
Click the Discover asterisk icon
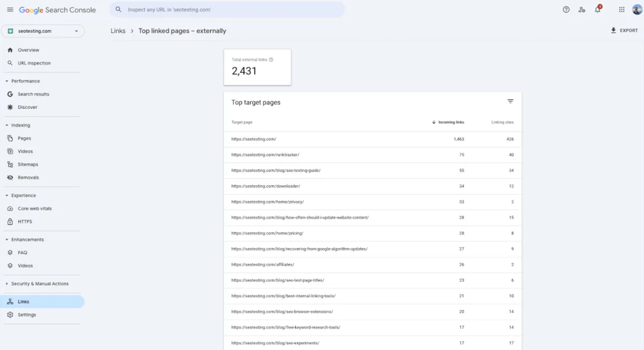point(10,107)
